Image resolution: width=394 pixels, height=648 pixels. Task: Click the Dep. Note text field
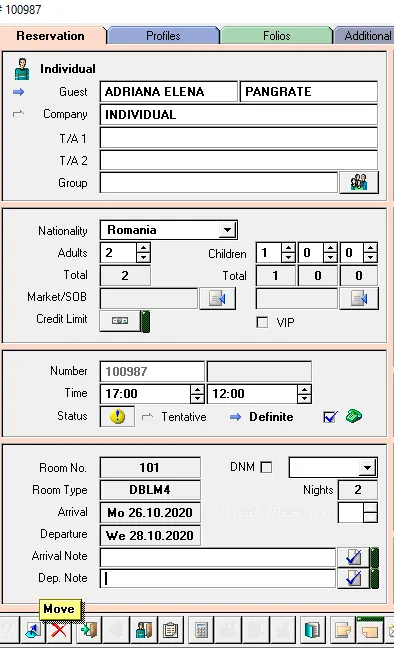pyautogui.click(x=217, y=579)
